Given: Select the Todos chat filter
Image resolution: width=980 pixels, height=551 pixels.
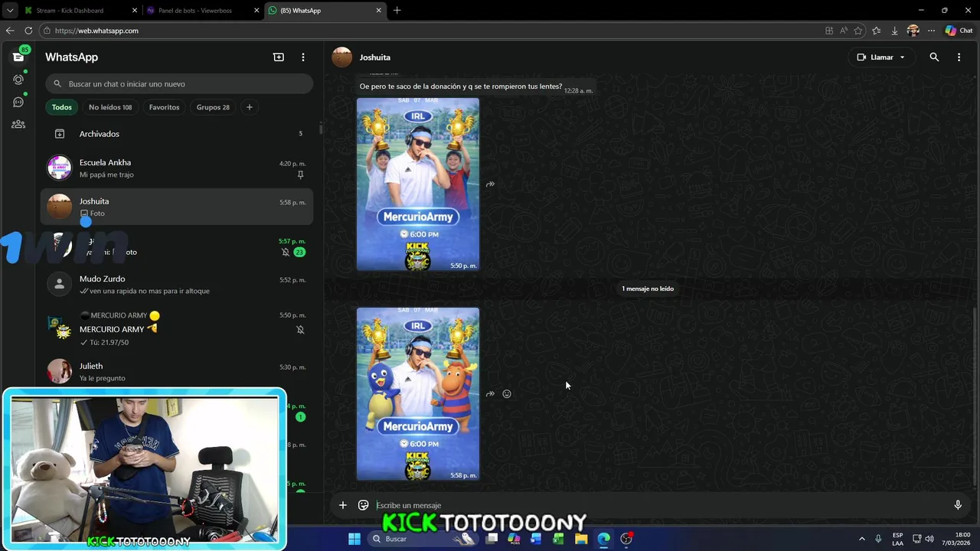Looking at the screenshot, I should click(x=62, y=107).
